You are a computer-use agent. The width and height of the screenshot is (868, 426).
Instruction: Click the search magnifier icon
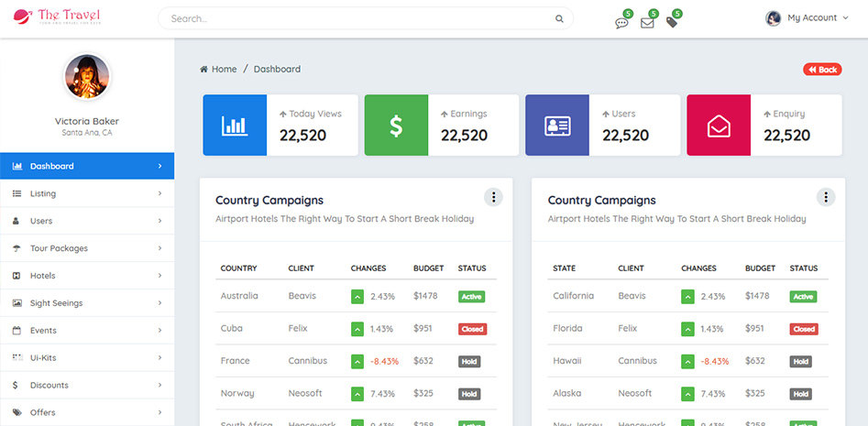coord(559,18)
